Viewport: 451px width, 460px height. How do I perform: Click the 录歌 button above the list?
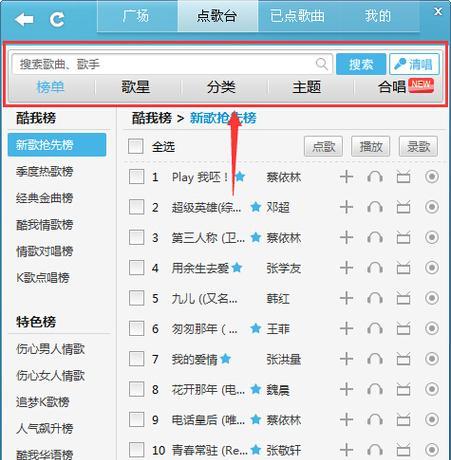pos(418,146)
